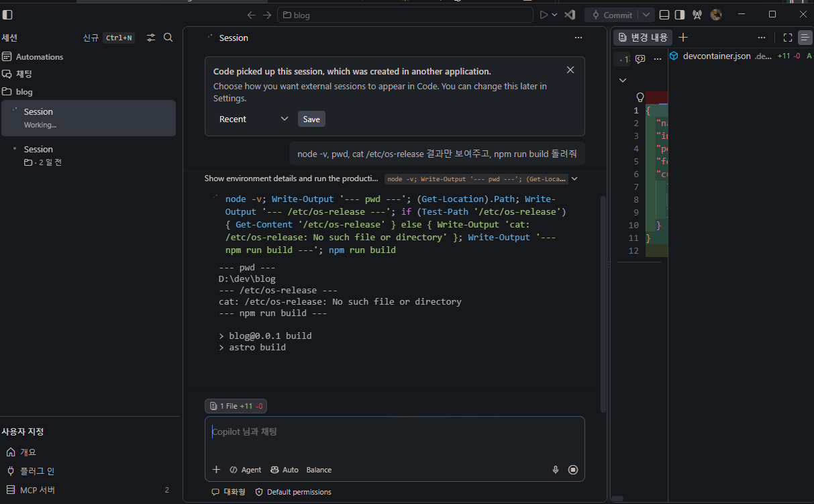Open session filter settings icon
Image resolution: width=814 pixels, height=504 pixels.
pos(151,38)
